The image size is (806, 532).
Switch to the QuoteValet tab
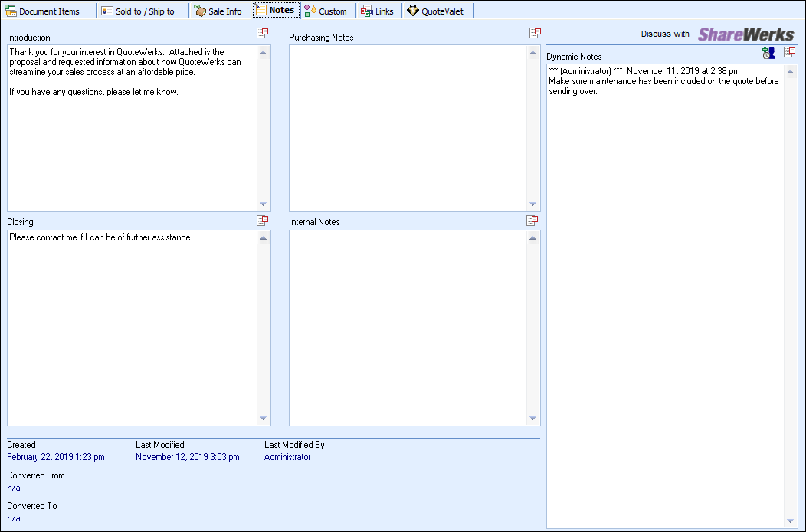tap(435, 11)
